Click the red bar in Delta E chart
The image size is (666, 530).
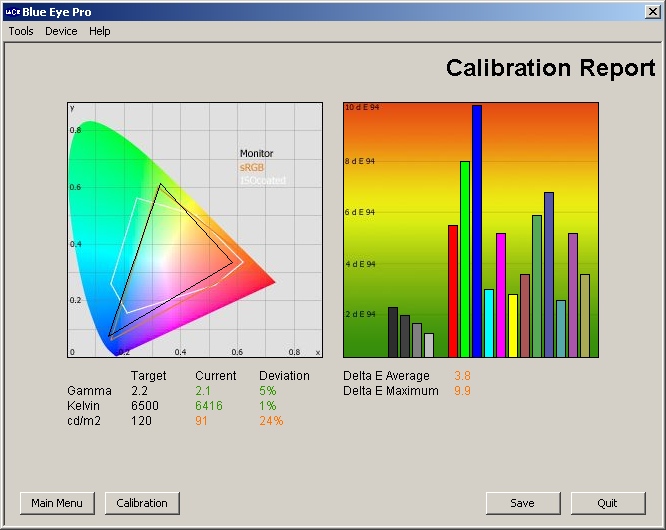[x=453, y=290]
